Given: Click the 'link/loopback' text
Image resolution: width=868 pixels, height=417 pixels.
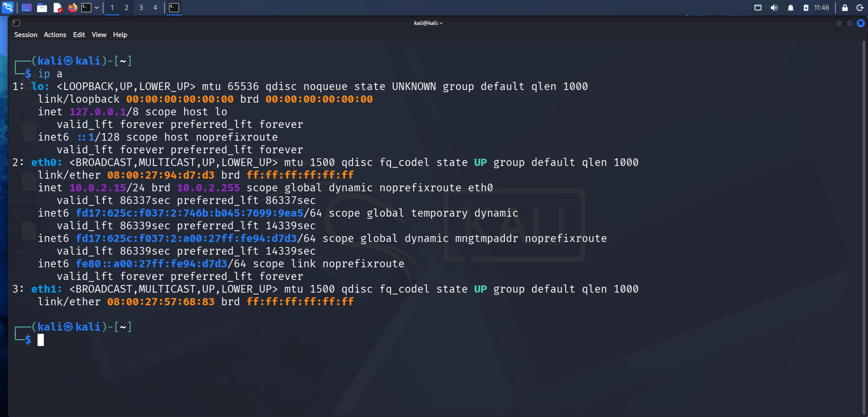Looking at the screenshot, I should [x=79, y=99].
